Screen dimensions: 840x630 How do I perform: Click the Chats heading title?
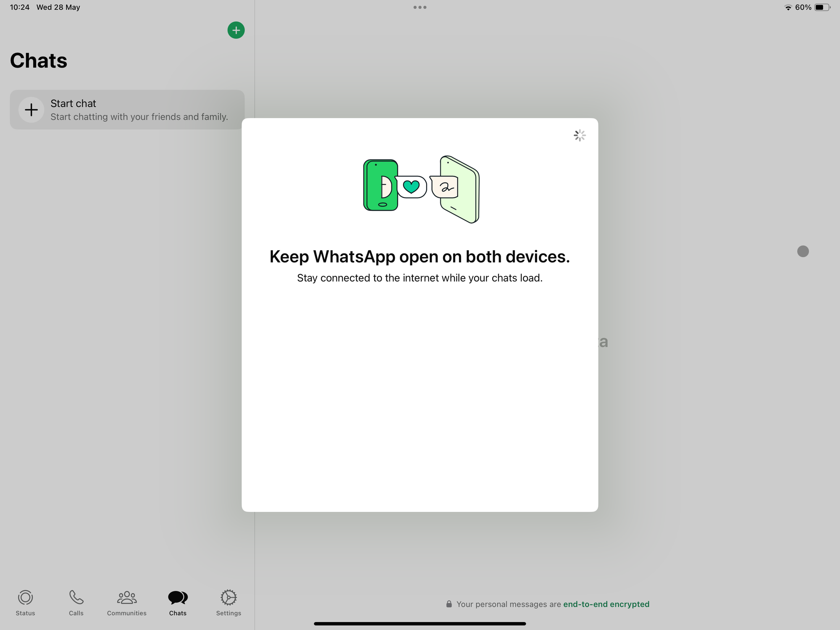(x=39, y=61)
